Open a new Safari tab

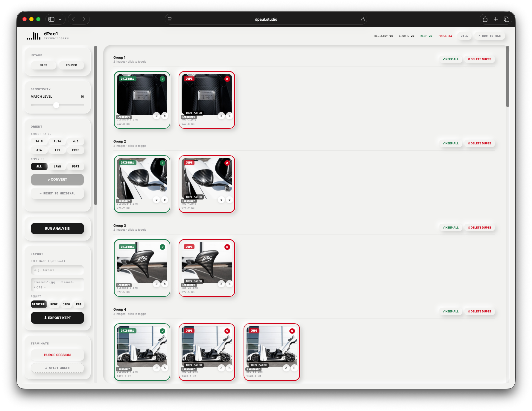496,19
